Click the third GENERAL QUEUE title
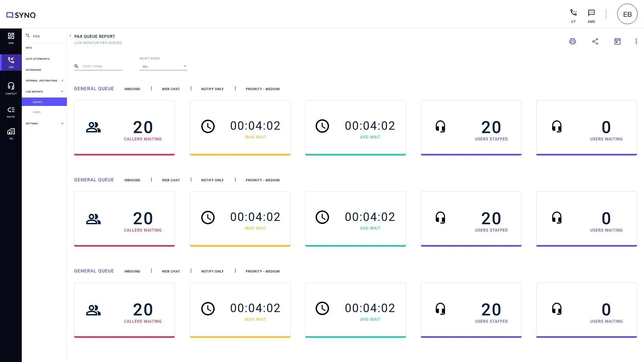 click(x=94, y=271)
